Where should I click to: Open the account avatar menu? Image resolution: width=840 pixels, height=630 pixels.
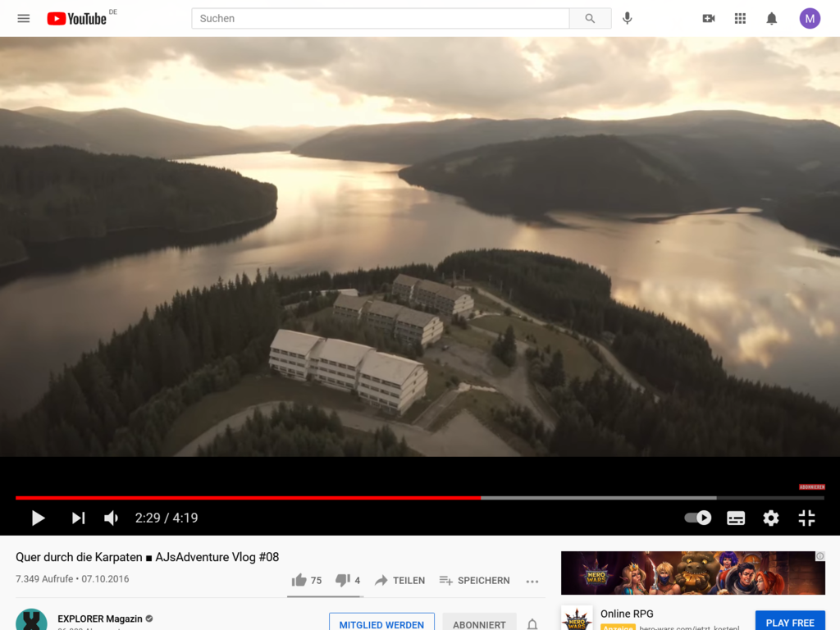810,19
